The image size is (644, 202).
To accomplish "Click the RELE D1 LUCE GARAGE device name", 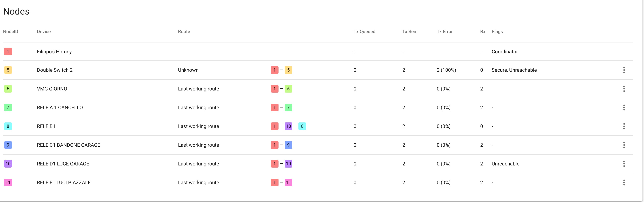I will click(63, 164).
